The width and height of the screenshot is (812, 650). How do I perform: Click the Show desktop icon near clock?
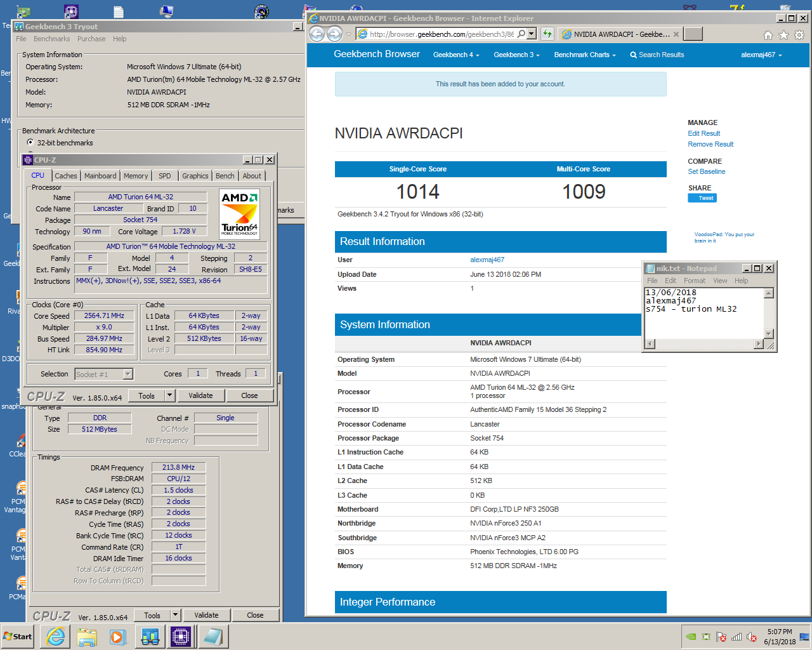[x=804, y=637]
